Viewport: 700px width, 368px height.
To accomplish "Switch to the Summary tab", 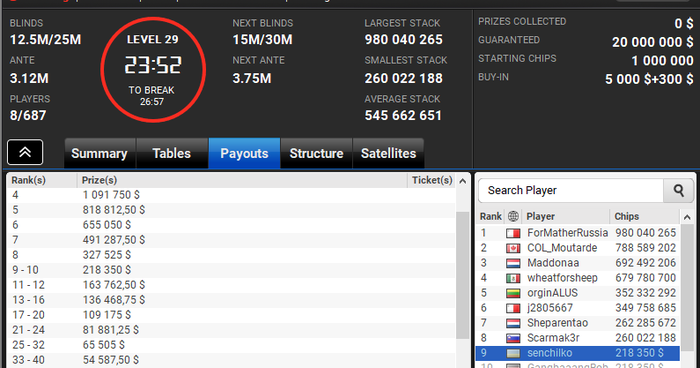I will click(x=100, y=153).
